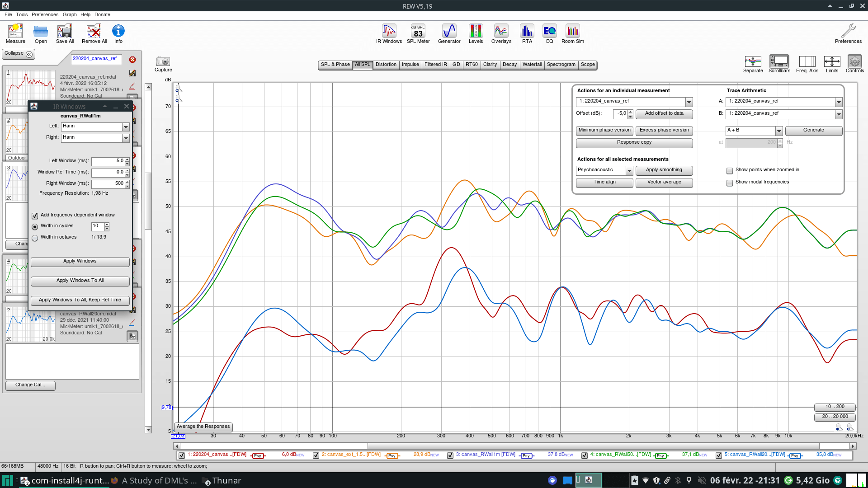868x488 pixels.
Task: Enable Show modal frequencies
Action: pos(730,183)
